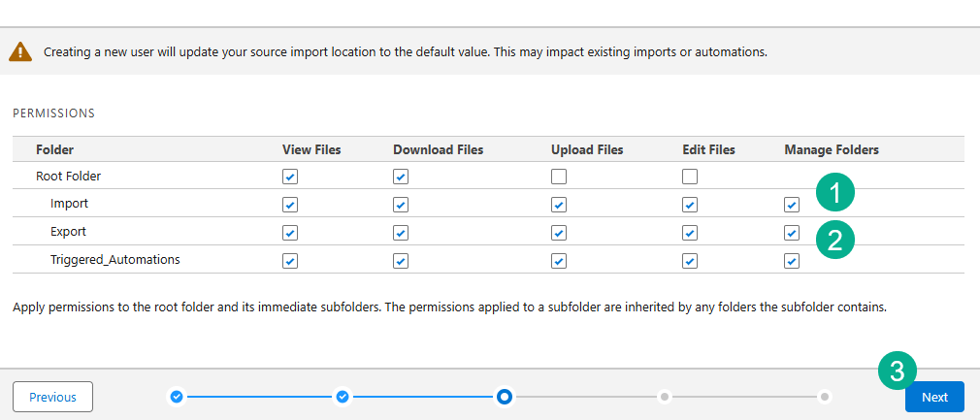Screen dimensions: 980x420
Task: Uncheck Download Files for Root Folder
Action: 401,177
